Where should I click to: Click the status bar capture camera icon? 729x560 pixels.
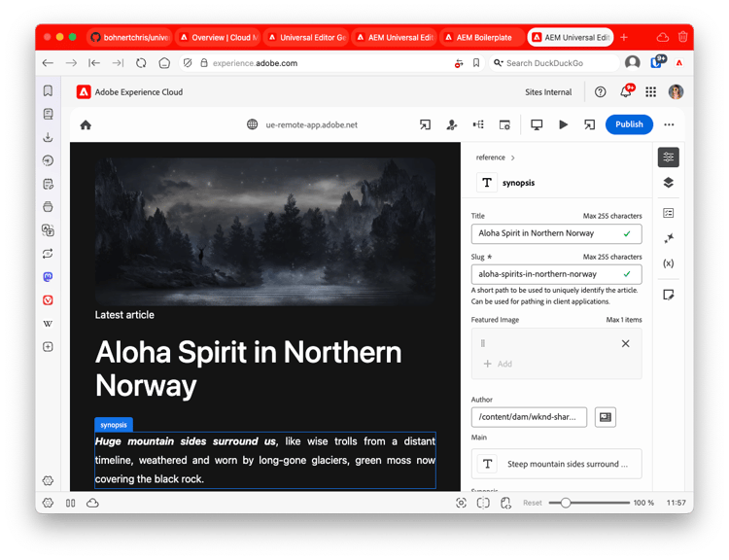(x=461, y=503)
